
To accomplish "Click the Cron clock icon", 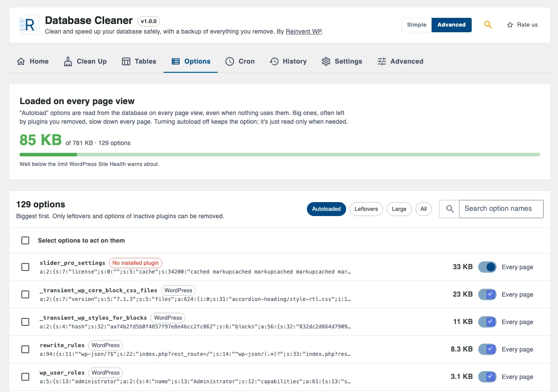I will point(230,61).
